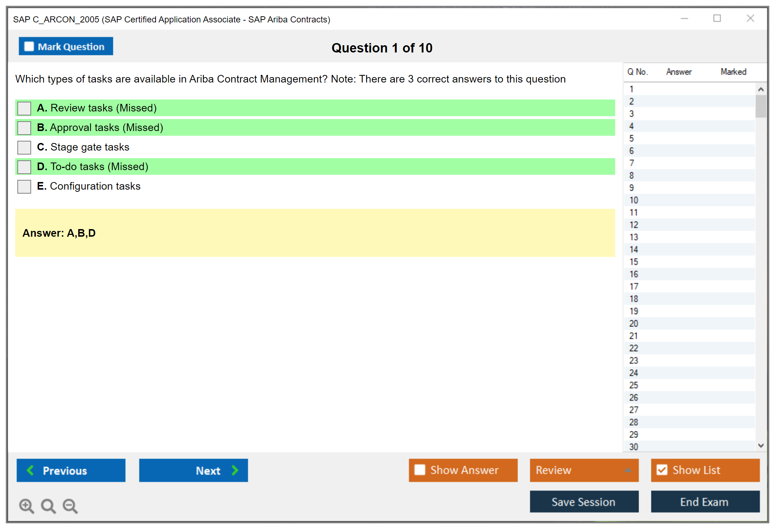Click the zoom in magnifier icon

26,506
